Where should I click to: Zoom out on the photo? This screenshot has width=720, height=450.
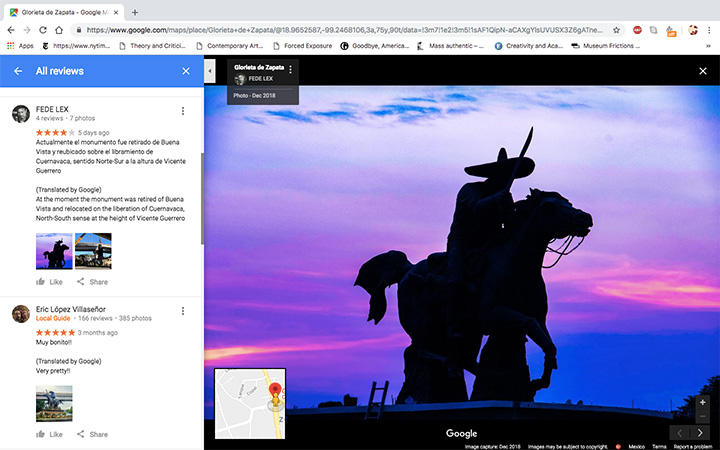coord(703,416)
